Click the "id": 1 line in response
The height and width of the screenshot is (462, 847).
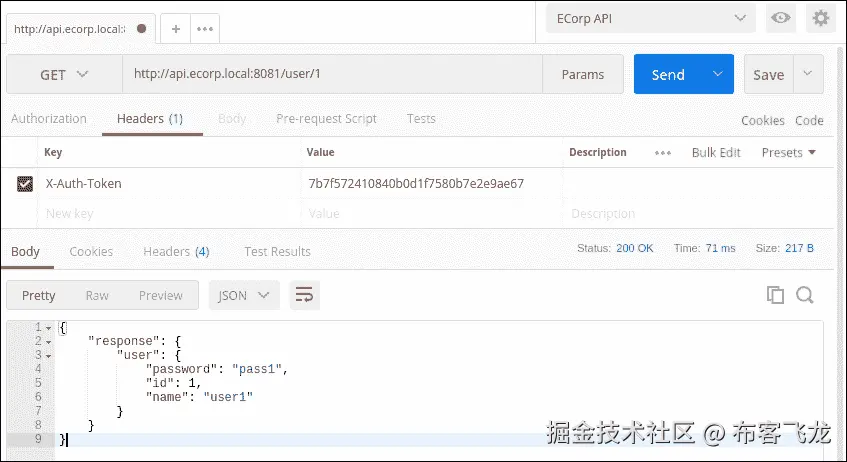(x=173, y=384)
